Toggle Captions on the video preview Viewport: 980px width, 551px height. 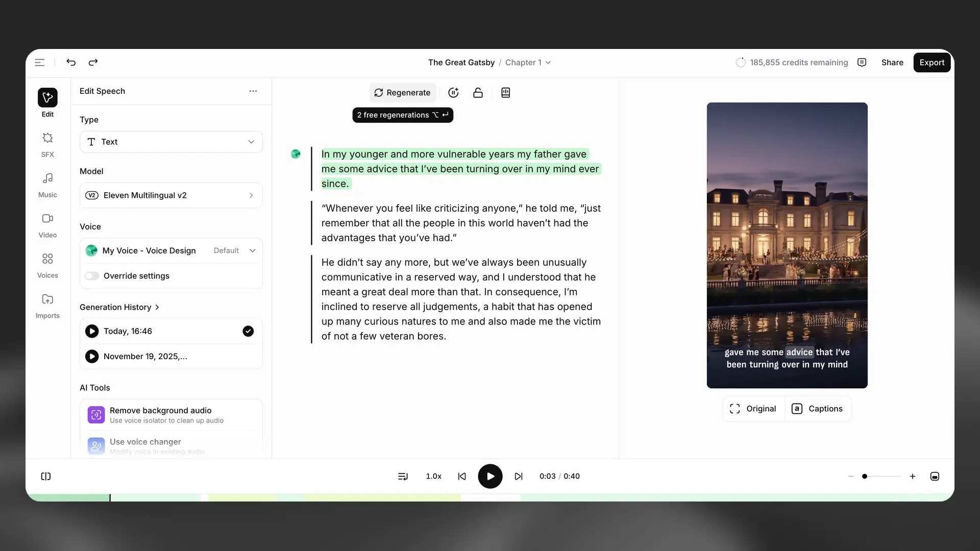(x=818, y=409)
